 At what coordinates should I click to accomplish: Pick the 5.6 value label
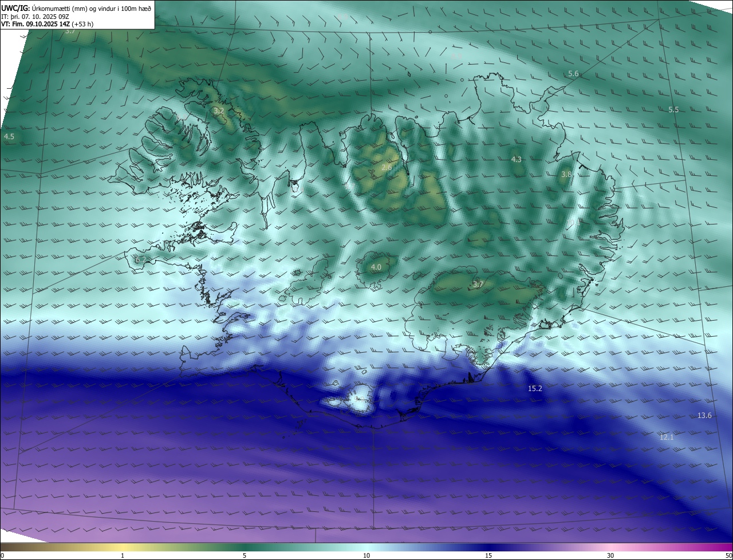click(x=573, y=74)
